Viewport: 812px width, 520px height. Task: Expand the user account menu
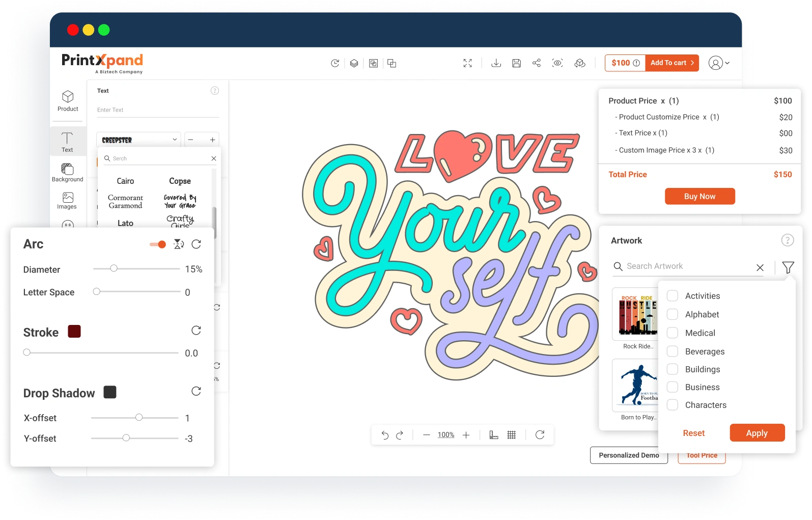(719, 63)
